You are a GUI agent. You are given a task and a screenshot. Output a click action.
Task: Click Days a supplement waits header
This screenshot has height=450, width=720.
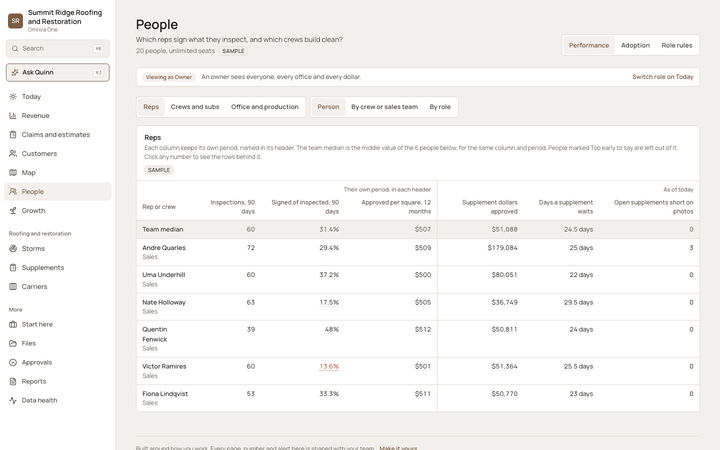[x=566, y=207]
